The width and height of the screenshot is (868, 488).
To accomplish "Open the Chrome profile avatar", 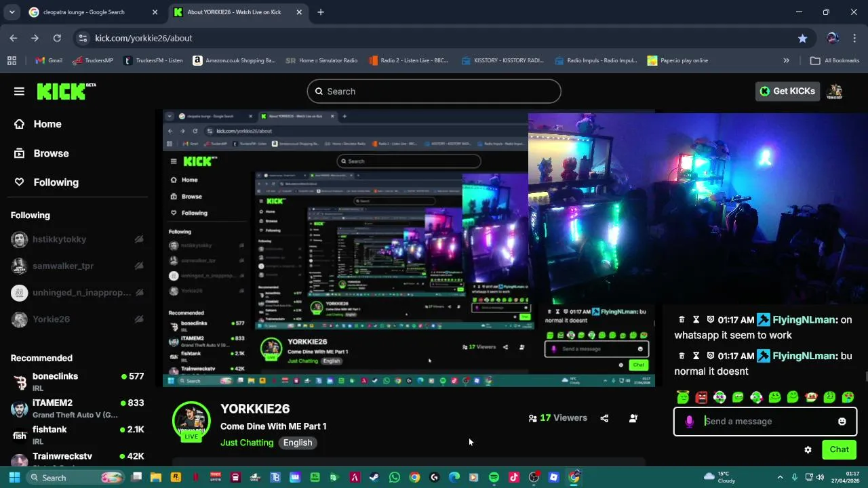I will click(x=833, y=38).
